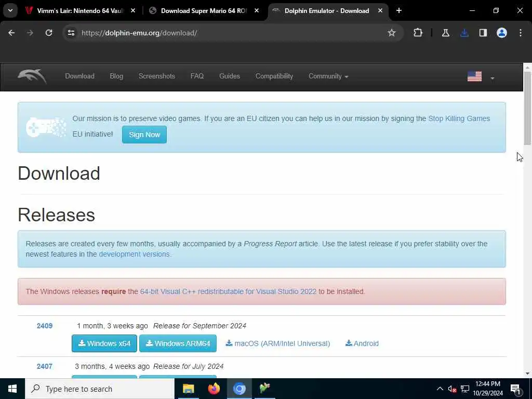Image resolution: width=532 pixels, height=399 pixels.
Task: Open the Blog nav item
Action: (x=116, y=76)
